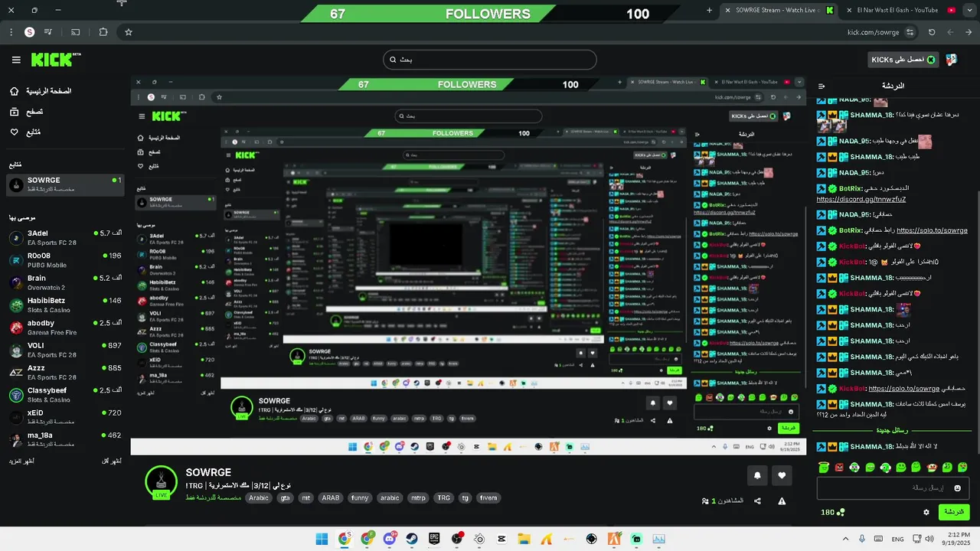Open ma_18a channel in sidebar

65,439
